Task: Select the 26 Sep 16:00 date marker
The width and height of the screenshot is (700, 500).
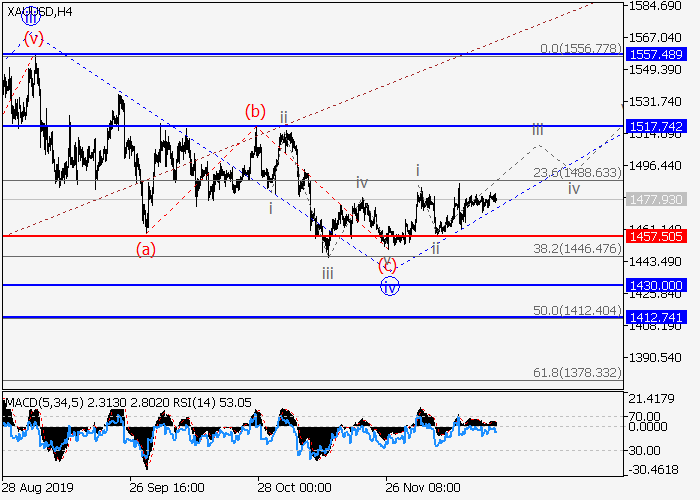Action: pos(168,488)
